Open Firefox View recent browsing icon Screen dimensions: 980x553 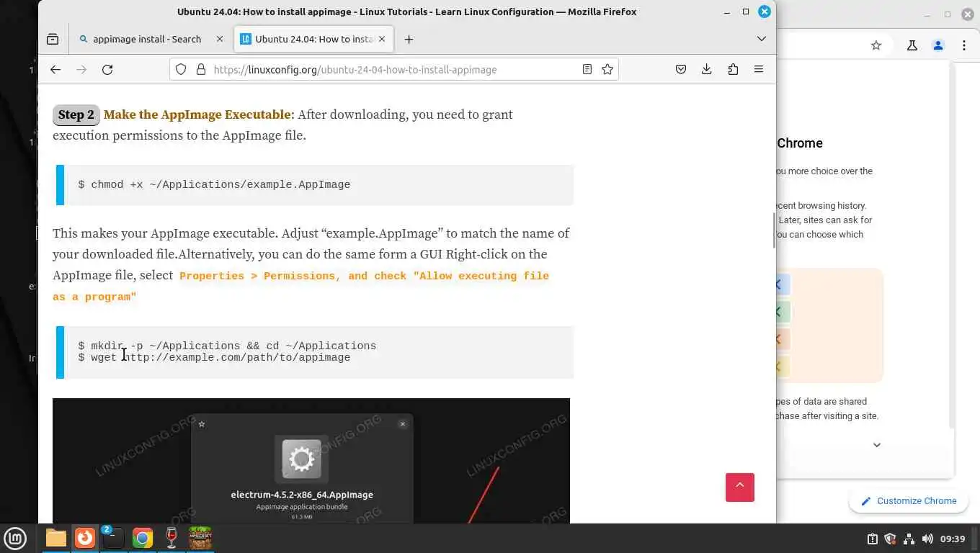tap(53, 39)
